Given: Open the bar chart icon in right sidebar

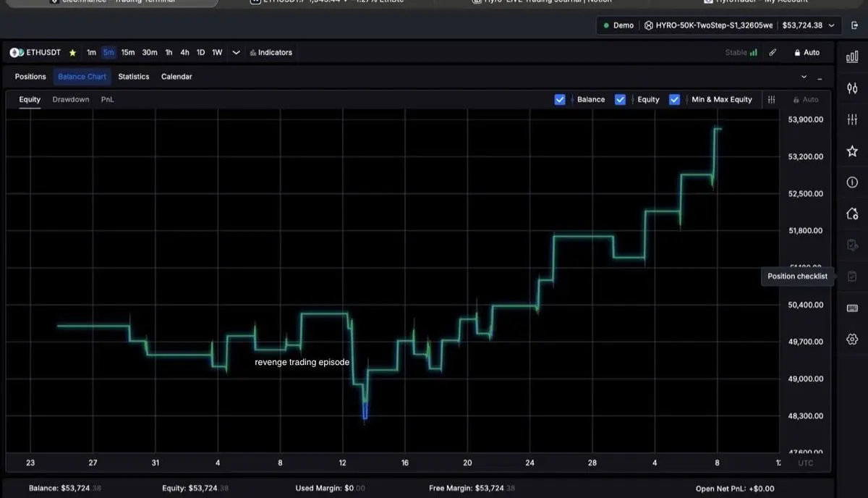Looking at the screenshot, I should (x=852, y=56).
